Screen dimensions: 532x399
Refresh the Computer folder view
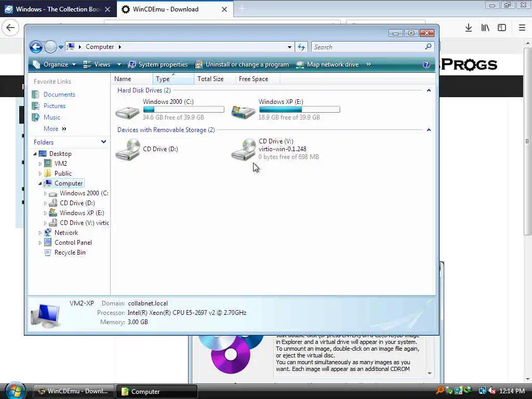301,47
